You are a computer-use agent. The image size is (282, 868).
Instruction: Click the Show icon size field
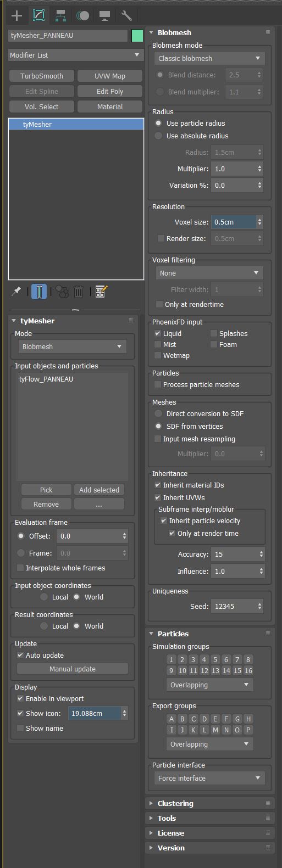95,713
